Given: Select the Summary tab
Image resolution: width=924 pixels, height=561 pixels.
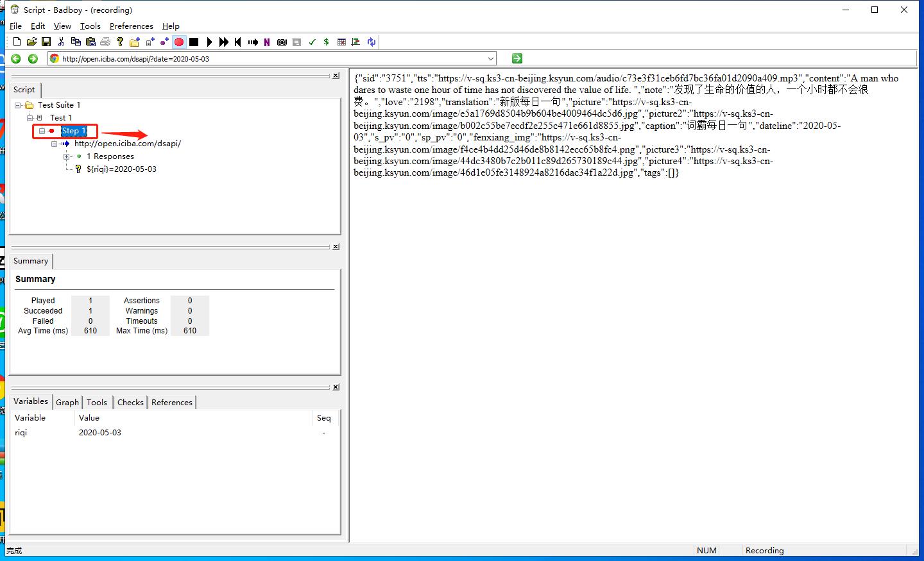Looking at the screenshot, I should pyautogui.click(x=31, y=261).
